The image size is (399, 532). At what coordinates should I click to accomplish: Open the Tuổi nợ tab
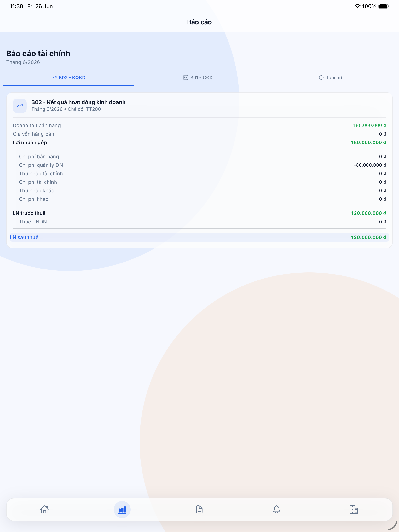pyautogui.click(x=330, y=78)
